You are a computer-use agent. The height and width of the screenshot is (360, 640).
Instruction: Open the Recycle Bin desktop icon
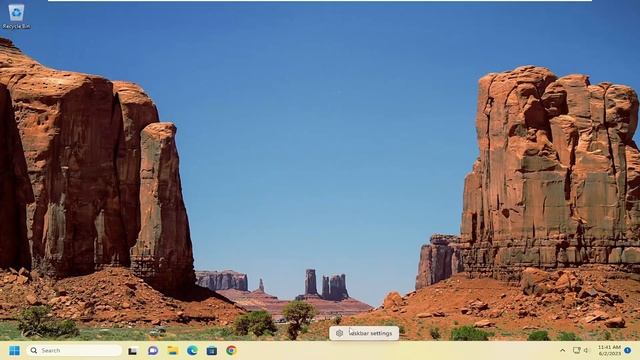coord(16,16)
